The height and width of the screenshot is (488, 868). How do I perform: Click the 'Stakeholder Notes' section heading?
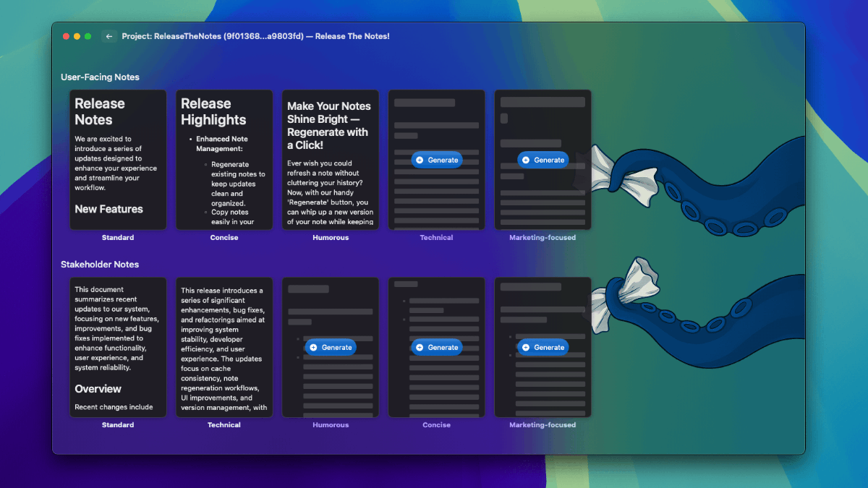[100, 265]
